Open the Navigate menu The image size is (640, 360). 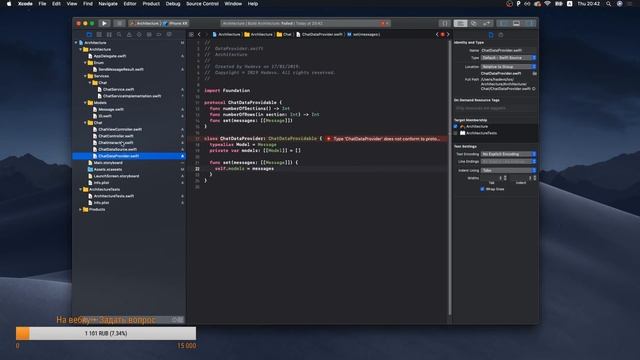point(108,4)
